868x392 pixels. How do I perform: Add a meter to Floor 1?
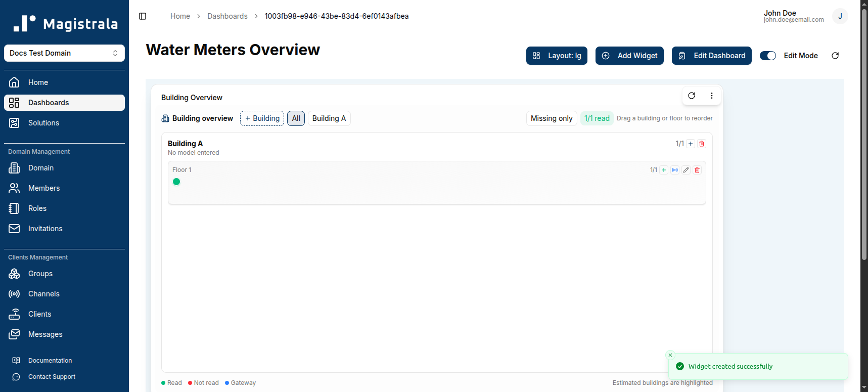point(664,170)
